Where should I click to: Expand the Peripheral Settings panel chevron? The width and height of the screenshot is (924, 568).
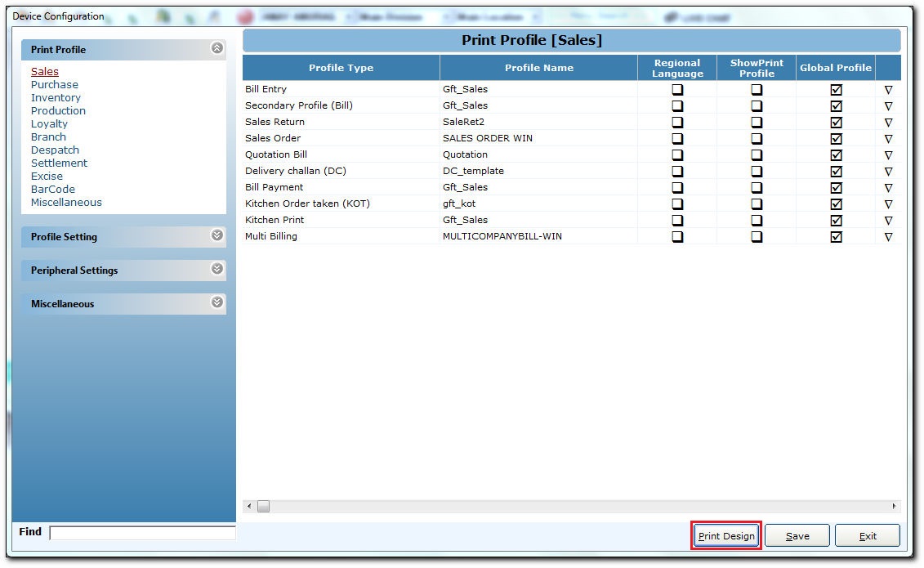216,269
